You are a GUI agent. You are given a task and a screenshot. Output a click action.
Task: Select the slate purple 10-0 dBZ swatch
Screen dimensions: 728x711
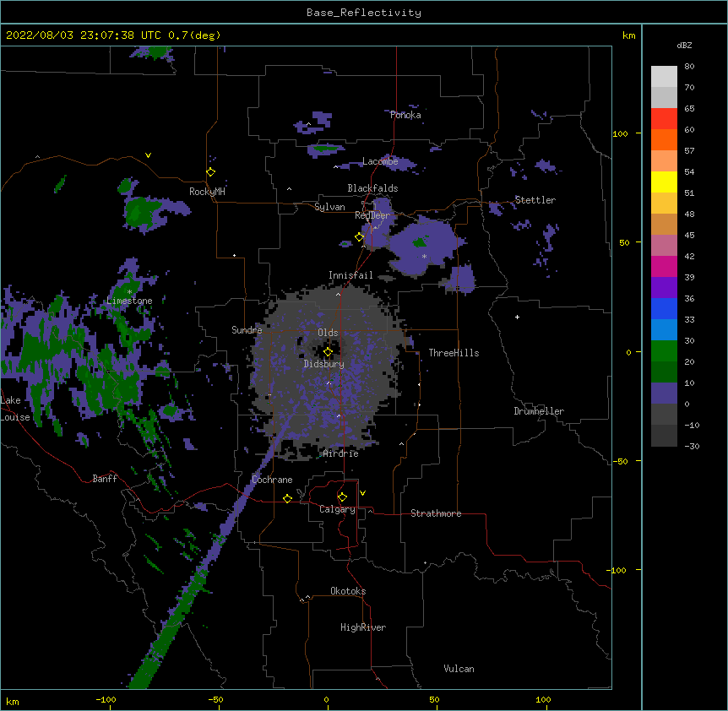(664, 393)
